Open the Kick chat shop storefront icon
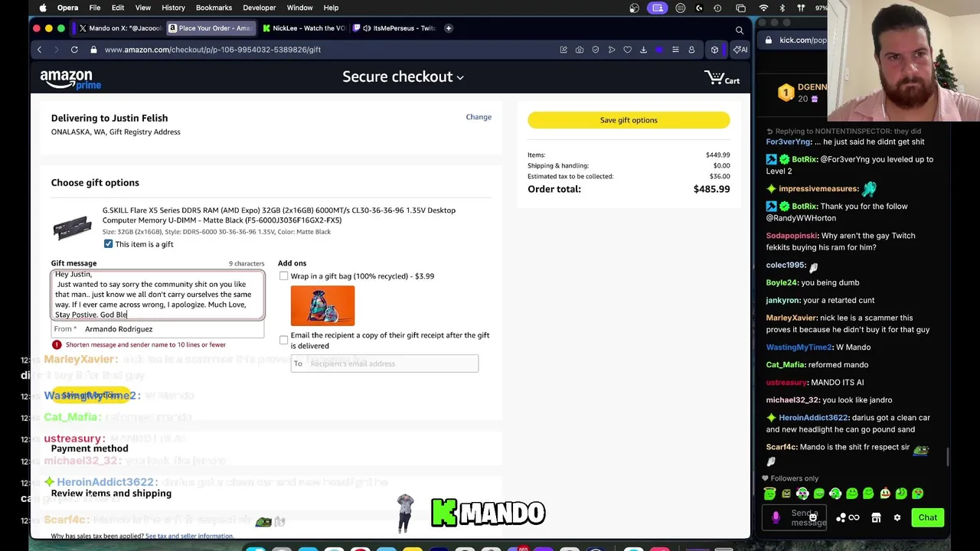 (x=877, y=518)
